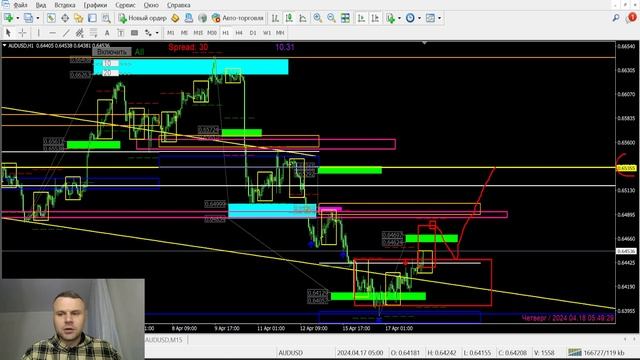Open the Вставка menu

tap(65, 5)
